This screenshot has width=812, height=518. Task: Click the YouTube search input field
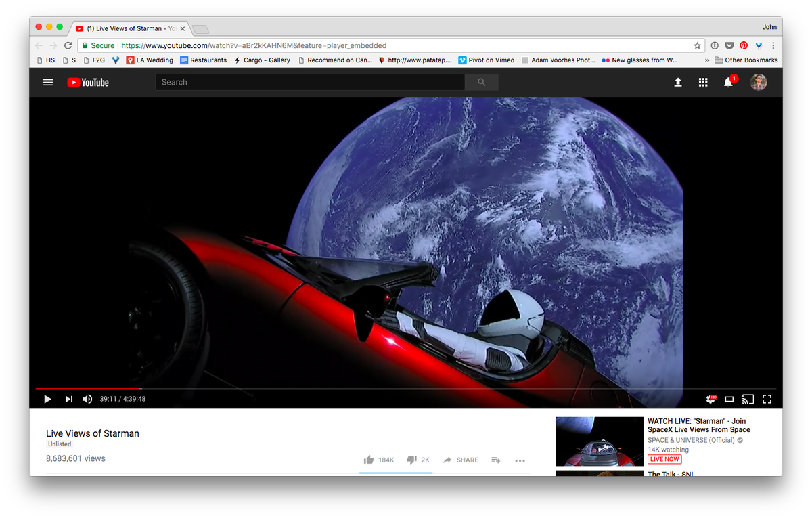tap(310, 82)
